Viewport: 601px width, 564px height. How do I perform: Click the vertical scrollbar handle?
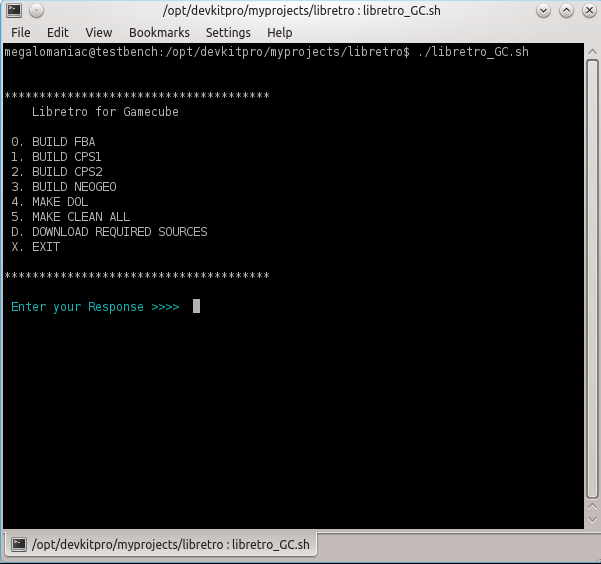tap(592, 279)
